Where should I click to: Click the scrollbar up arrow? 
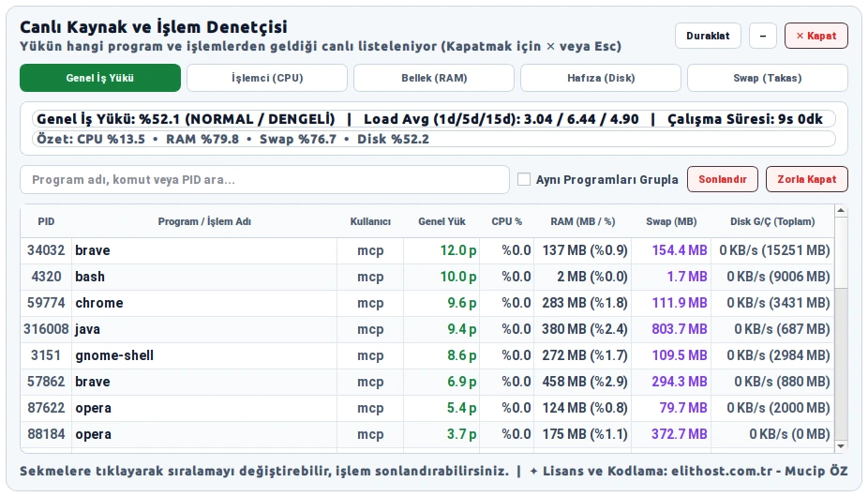841,211
